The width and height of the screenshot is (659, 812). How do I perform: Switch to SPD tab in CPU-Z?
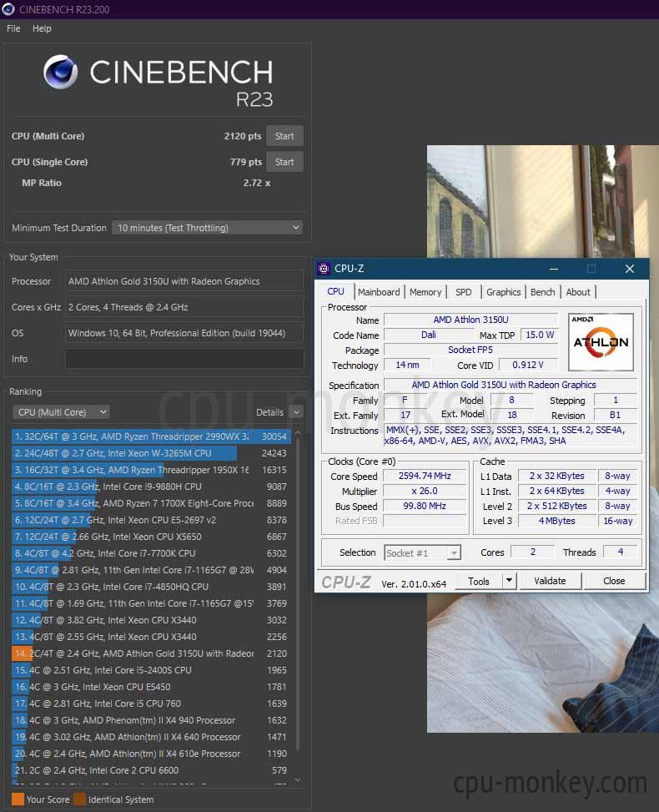[x=463, y=292]
